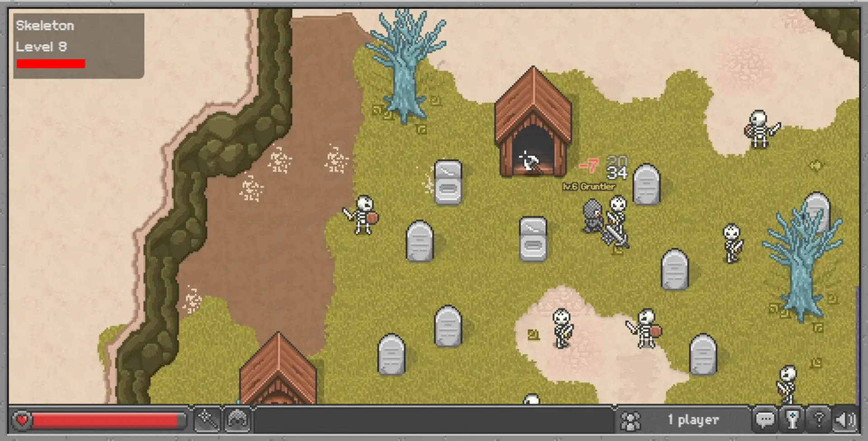The width and height of the screenshot is (868, 441).
Task: Click the player group icon near player count
Action: point(632,420)
